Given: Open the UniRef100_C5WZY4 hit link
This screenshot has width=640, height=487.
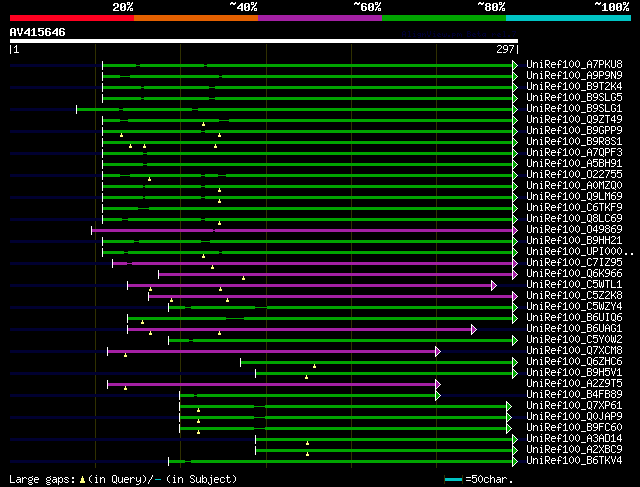Looking at the screenshot, I should click(x=574, y=307).
